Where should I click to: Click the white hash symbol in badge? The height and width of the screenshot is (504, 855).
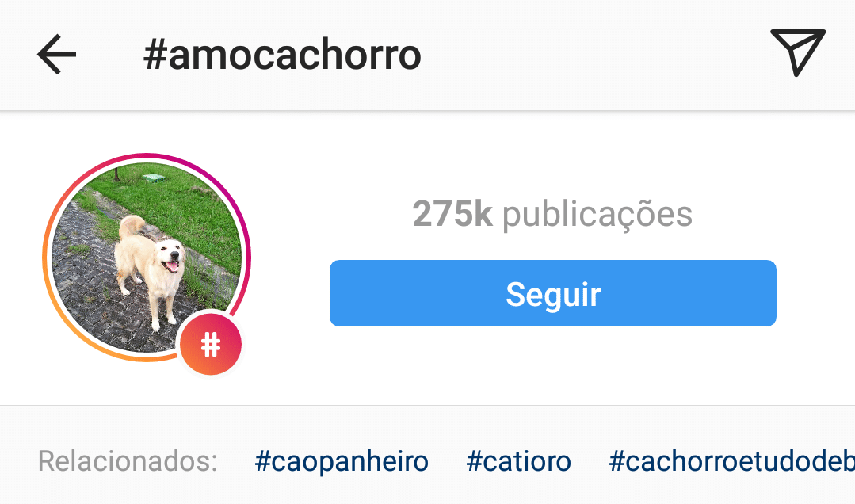coord(211,345)
